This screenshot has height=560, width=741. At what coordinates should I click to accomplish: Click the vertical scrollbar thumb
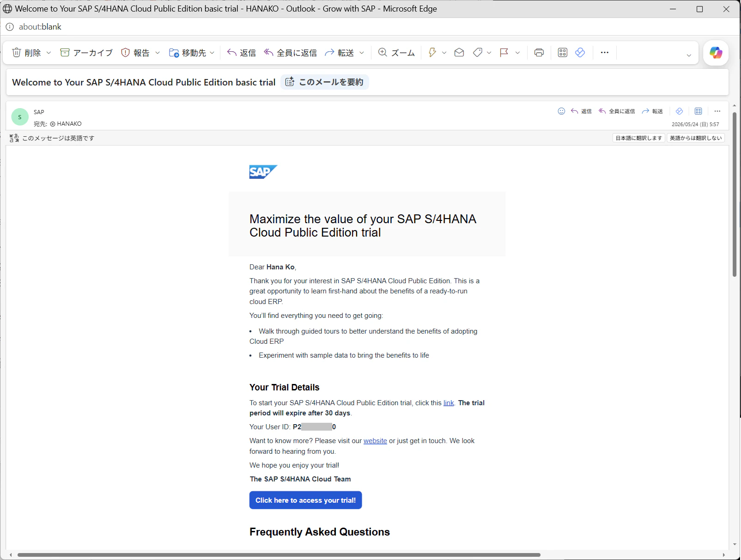click(734, 194)
